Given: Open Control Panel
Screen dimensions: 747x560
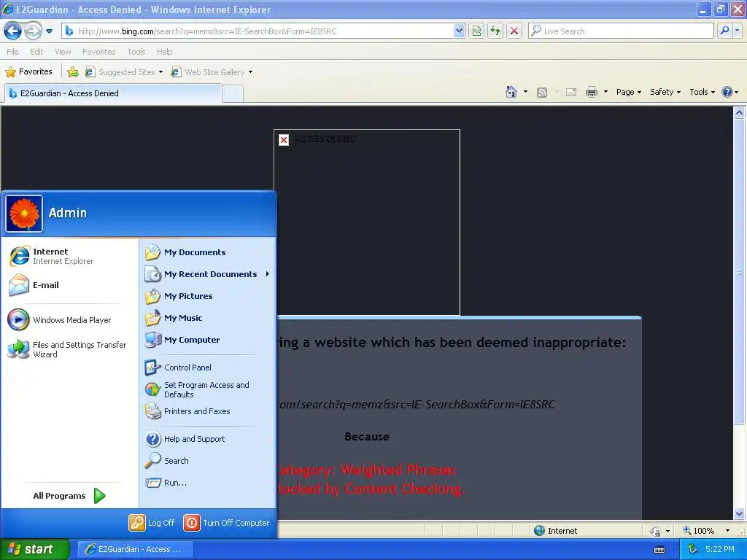Looking at the screenshot, I should click(208, 367).
